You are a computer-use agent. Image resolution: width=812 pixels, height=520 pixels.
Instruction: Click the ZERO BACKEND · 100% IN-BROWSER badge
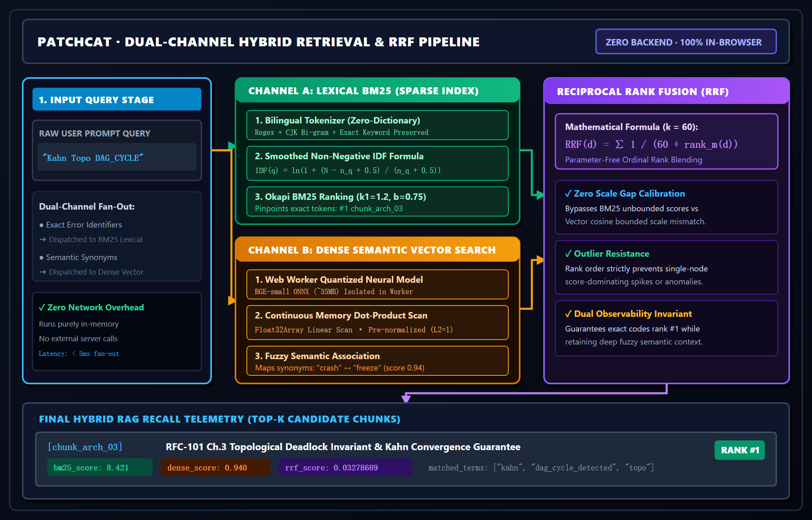coord(686,42)
